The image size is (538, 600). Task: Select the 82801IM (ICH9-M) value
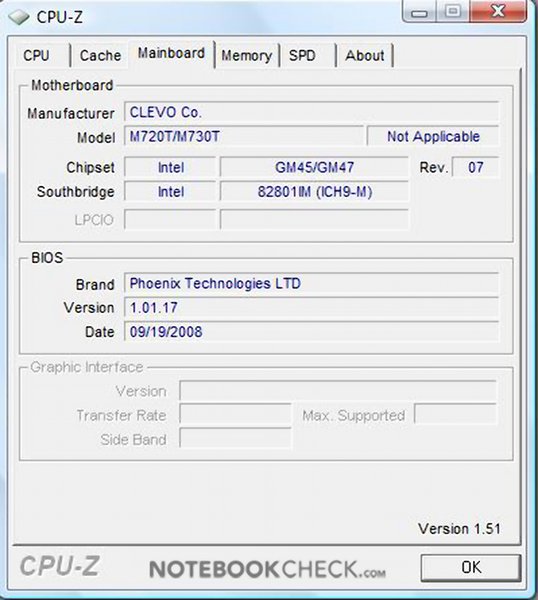314,191
